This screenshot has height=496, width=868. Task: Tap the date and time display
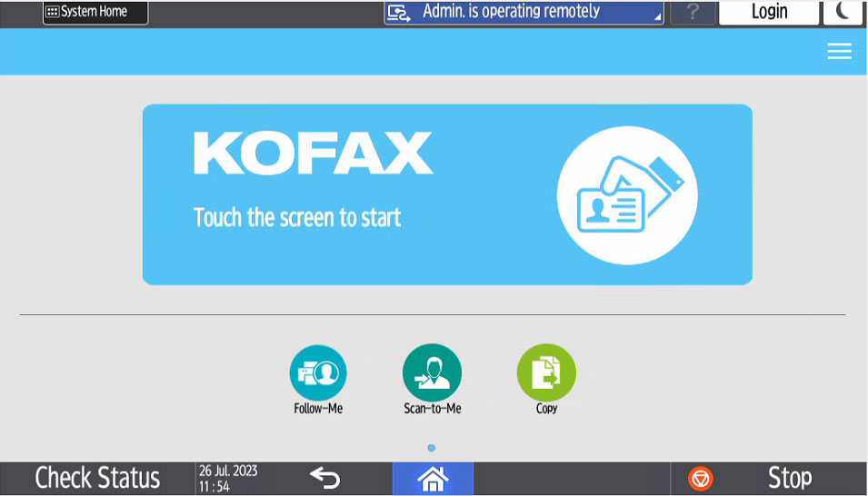(x=228, y=478)
